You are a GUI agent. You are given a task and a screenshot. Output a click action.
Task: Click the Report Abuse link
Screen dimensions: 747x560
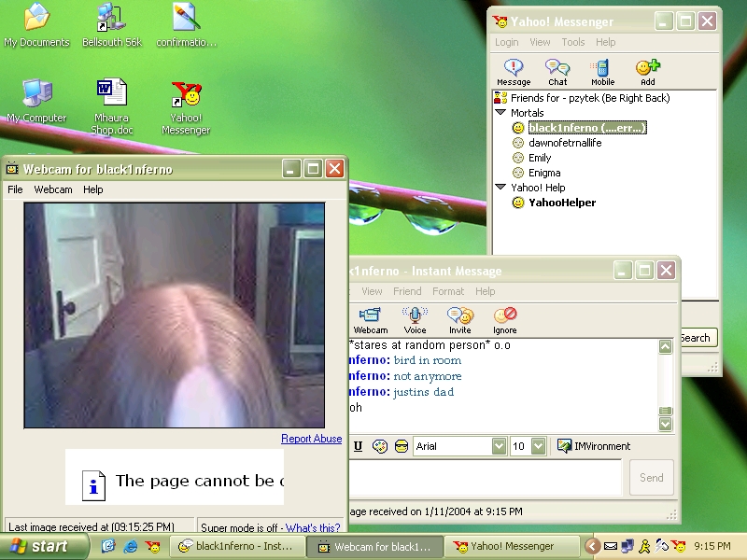coord(311,439)
